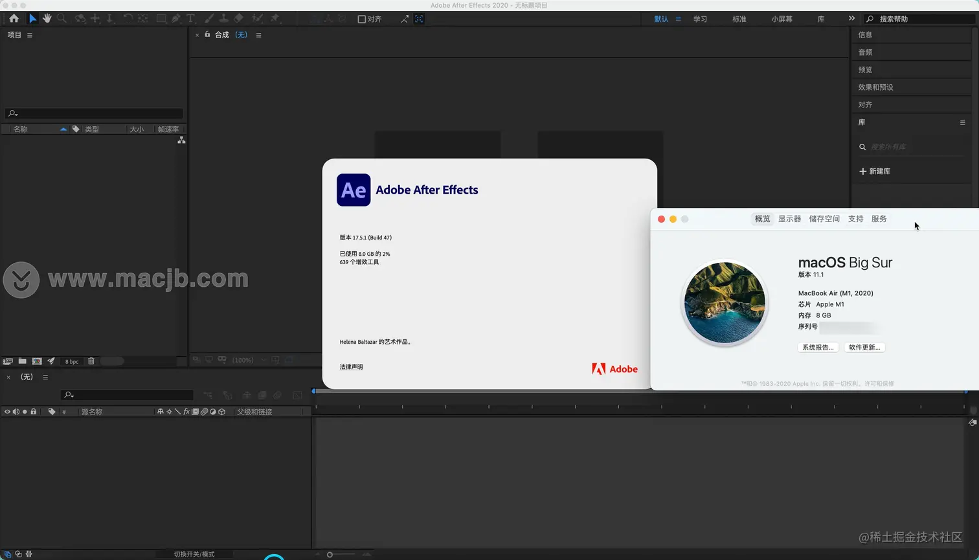The width and height of the screenshot is (979, 560).
Task: Select the Zoom magnifier tool
Action: click(x=62, y=19)
